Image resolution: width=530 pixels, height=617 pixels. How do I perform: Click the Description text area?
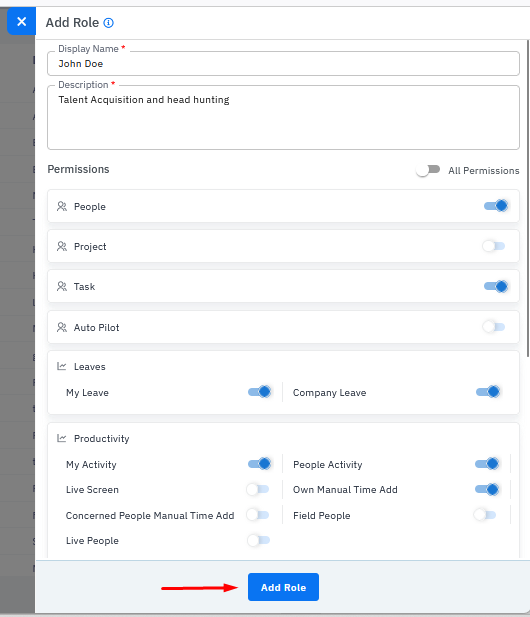pyautogui.click(x=283, y=117)
